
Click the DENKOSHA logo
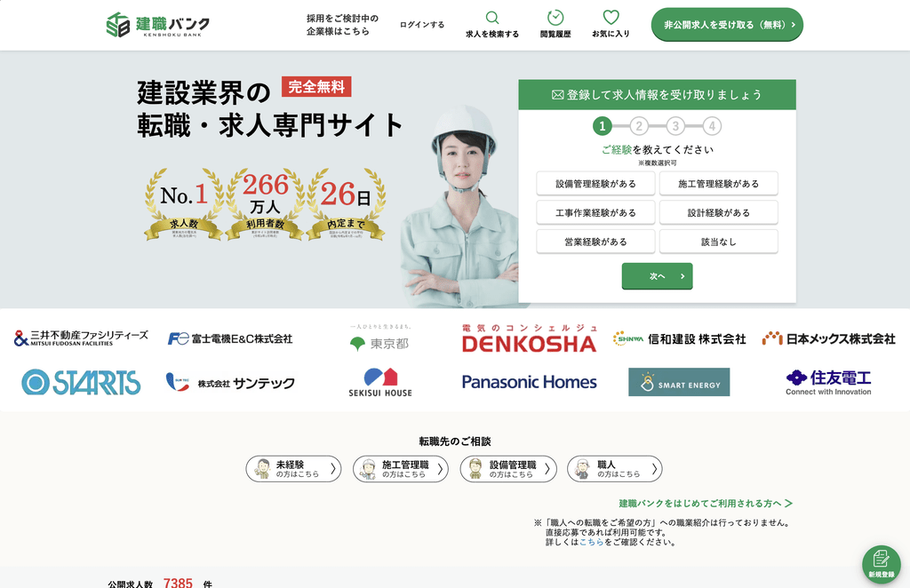pos(530,338)
